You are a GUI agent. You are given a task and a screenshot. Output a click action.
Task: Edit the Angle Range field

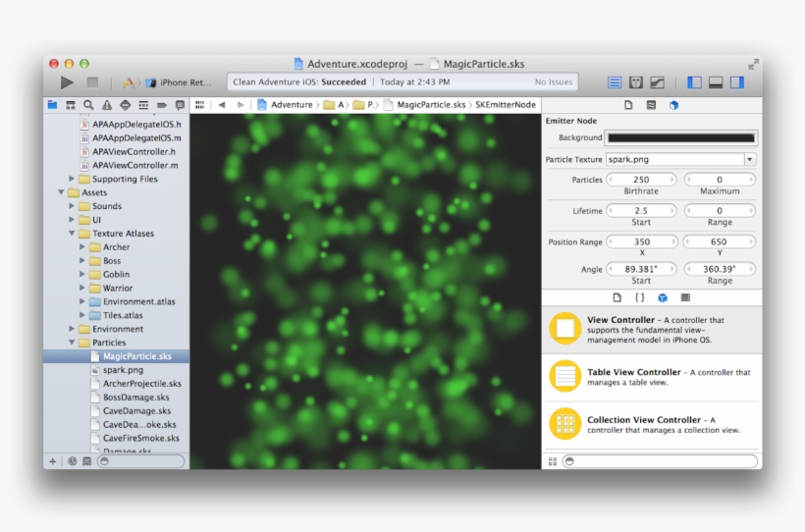(720, 269)
